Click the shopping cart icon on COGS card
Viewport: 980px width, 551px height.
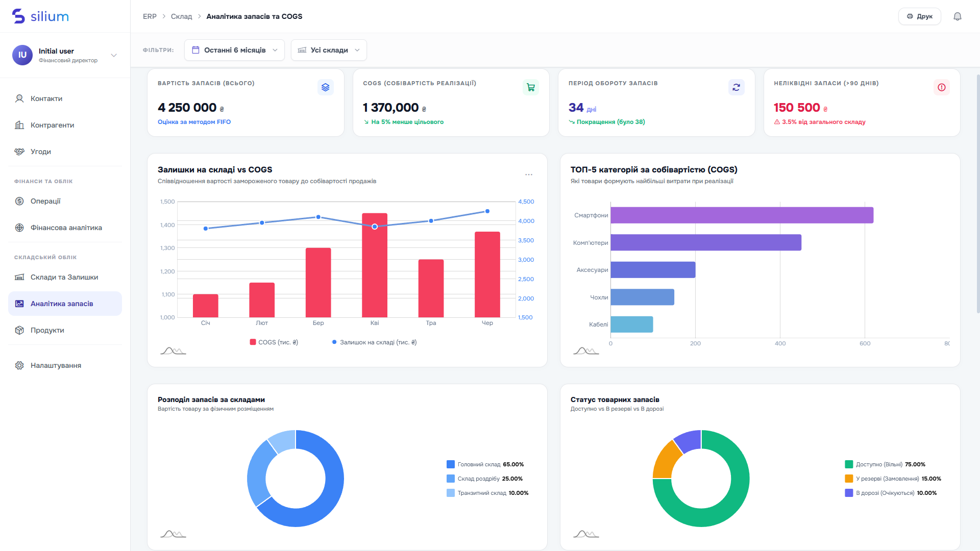(x=531, y=87)
